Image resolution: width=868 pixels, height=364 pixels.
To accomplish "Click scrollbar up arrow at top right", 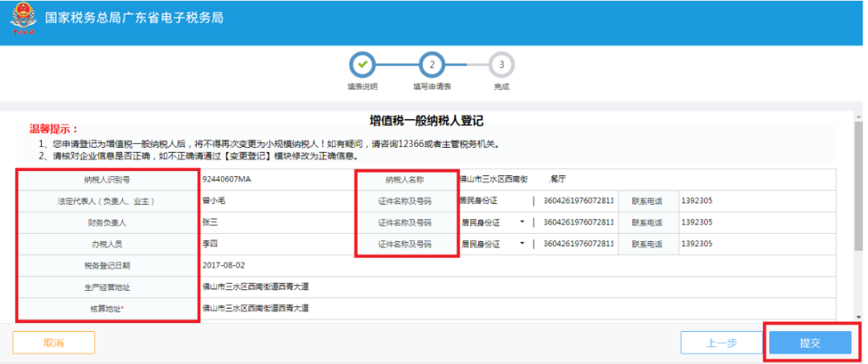I will (x=858, y=117).
